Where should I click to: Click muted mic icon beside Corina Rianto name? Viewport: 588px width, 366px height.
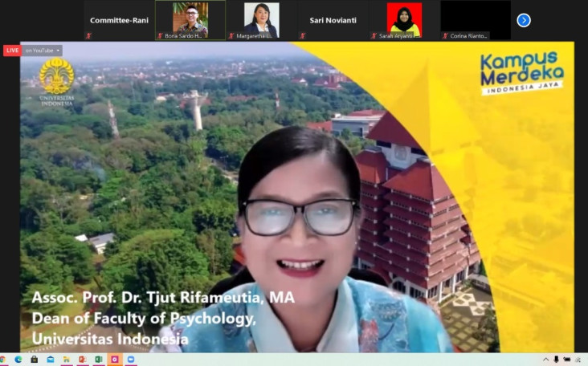tap(445, 36)
